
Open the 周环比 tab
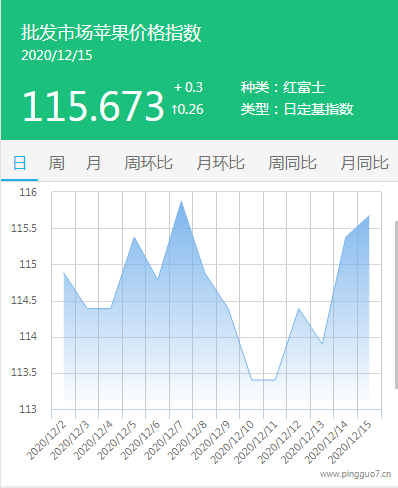pyautogui.click(x=148, y=163)
